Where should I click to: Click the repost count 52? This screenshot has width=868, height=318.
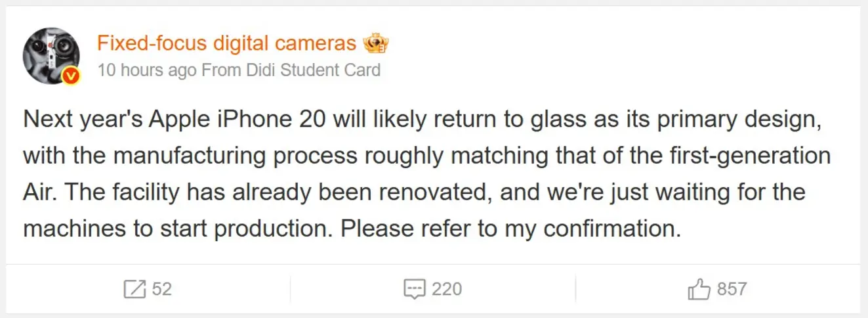162,289
